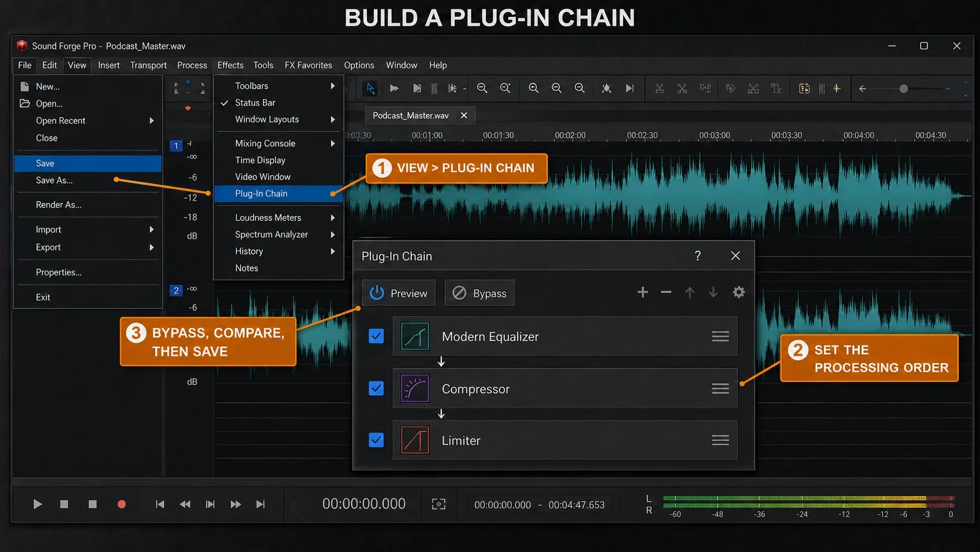
Task: Start recording with the red Record button
Action: click(x=121, y=504)
